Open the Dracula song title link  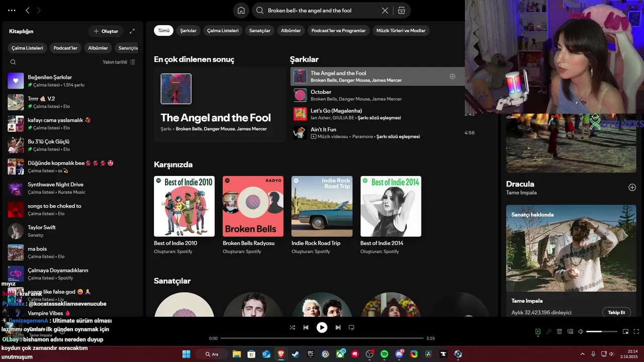[520, 184]
